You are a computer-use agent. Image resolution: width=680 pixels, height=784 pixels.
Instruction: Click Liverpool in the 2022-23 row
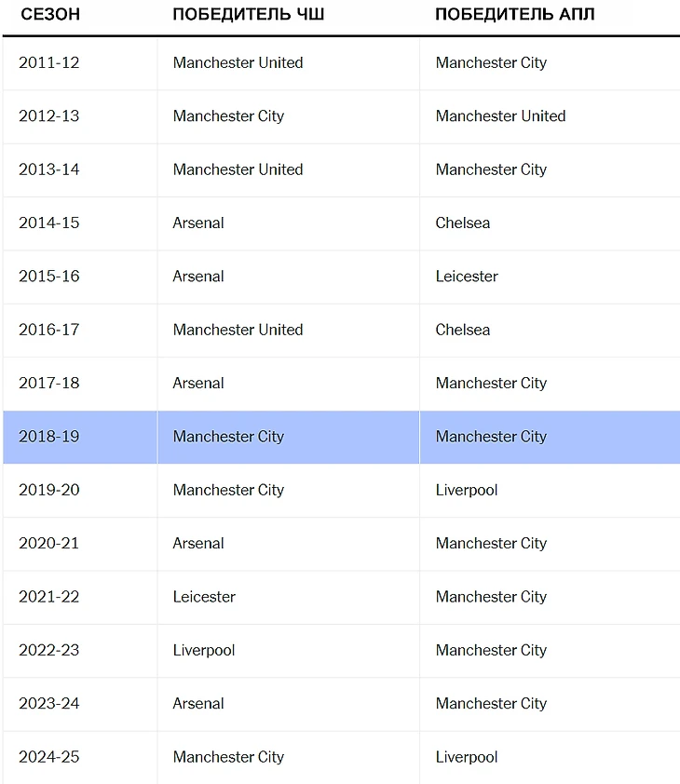tap(204, 650)
